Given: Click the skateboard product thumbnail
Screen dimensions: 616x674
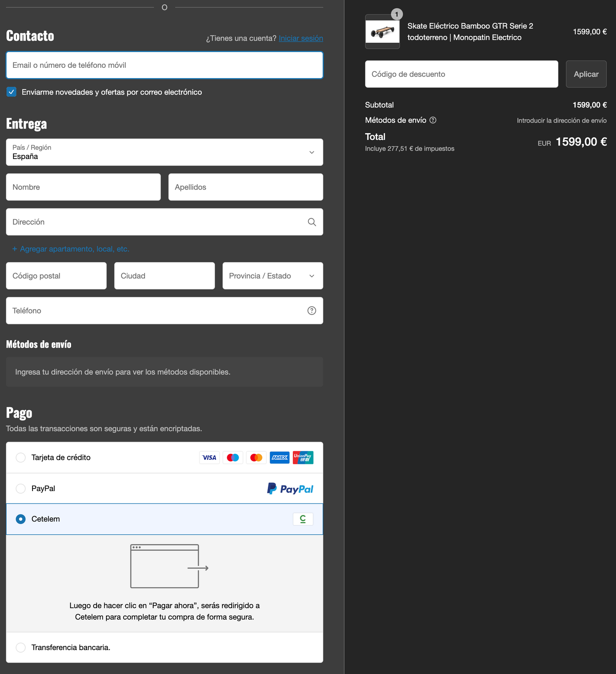Looking at the screenshot, I should point(382,32).
